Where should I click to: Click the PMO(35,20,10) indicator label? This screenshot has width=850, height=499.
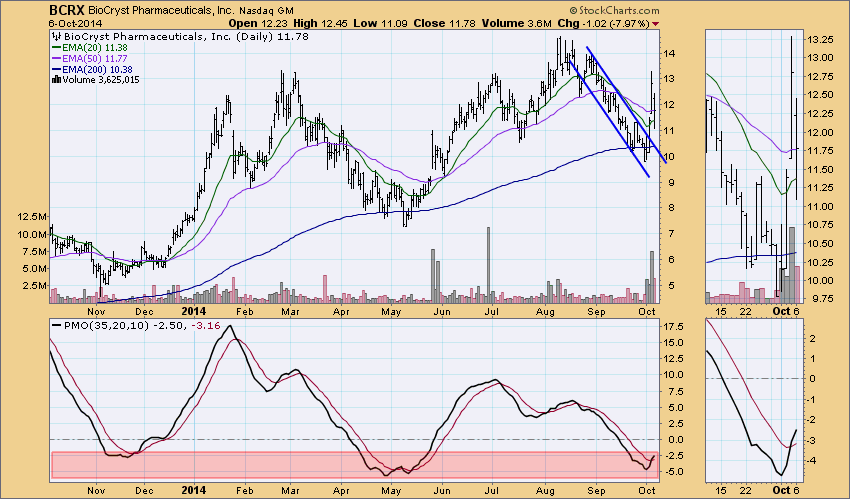click(107, 326)
